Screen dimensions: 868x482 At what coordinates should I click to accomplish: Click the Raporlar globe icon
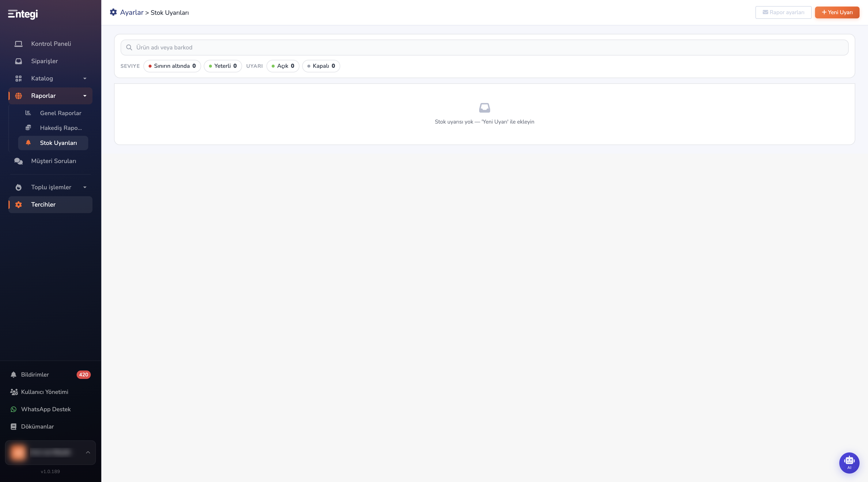tap(19, 96)
